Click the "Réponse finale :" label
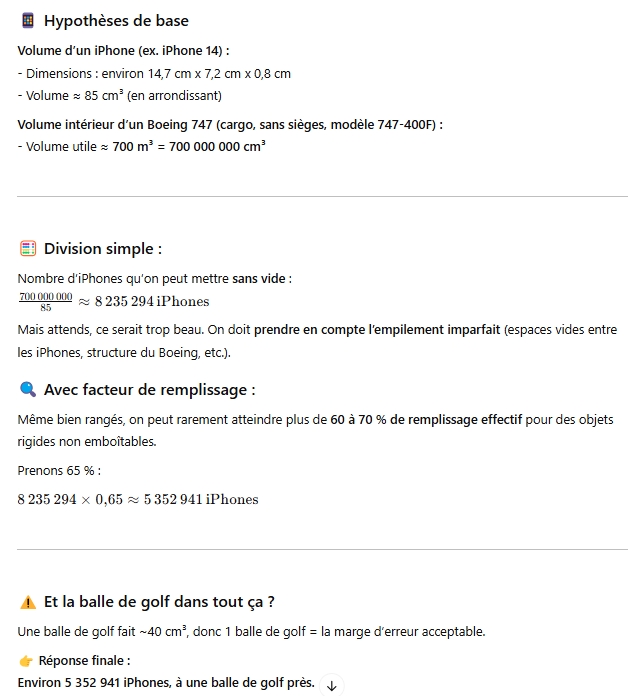Viewport: 628px width, 696px height. tap(84, 661)
